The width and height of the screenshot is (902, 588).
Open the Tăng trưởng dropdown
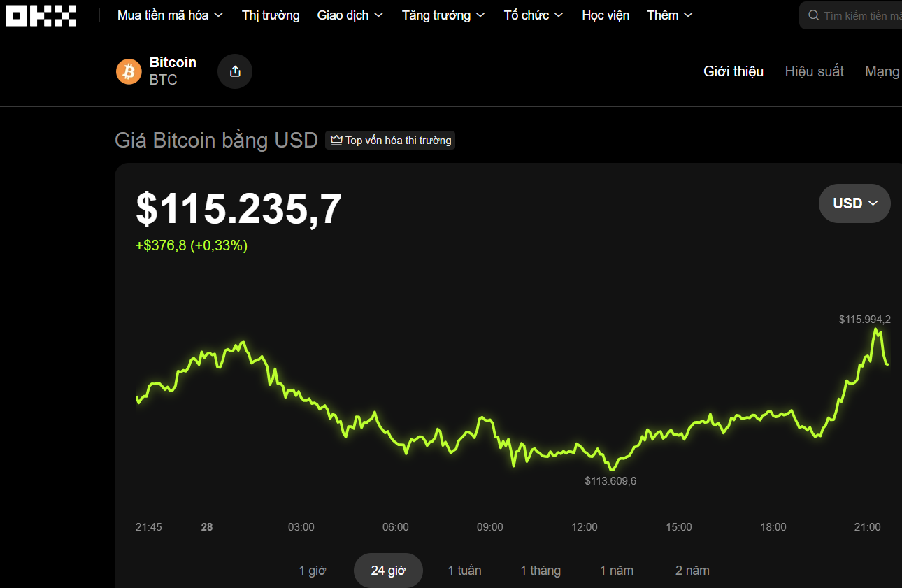click(444, 15)
